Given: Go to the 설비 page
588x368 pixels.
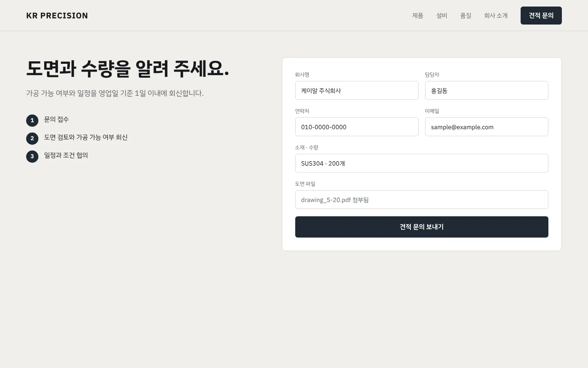Looking at the screenshot, I should coord(442,16).
